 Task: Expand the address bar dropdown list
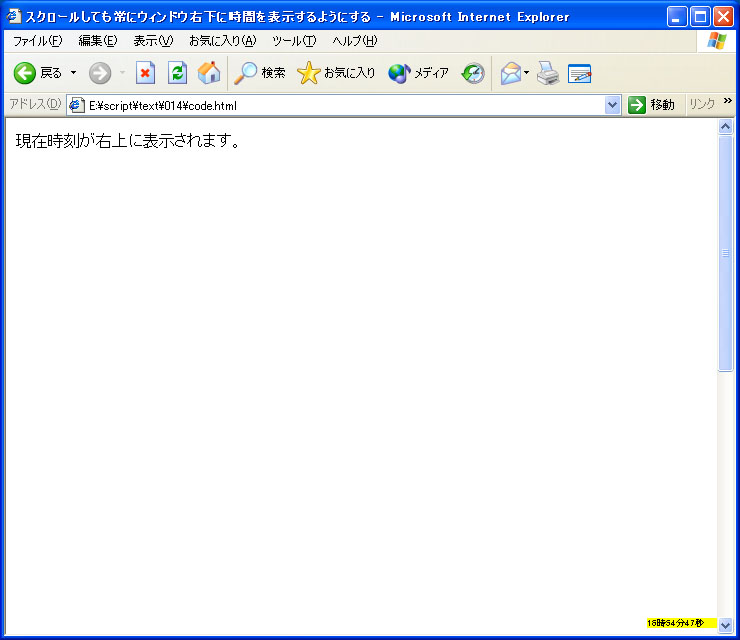click(613, 105)
